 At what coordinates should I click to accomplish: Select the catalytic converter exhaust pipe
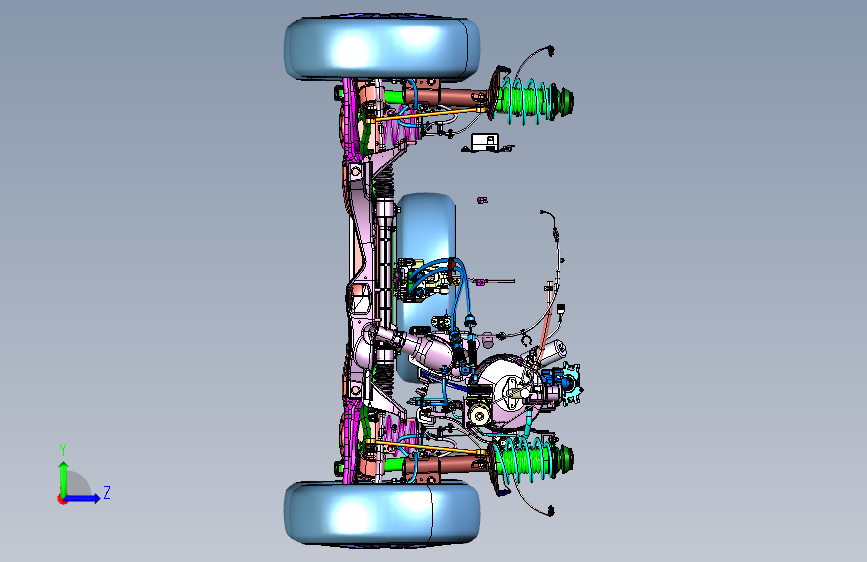click(412, 347)
